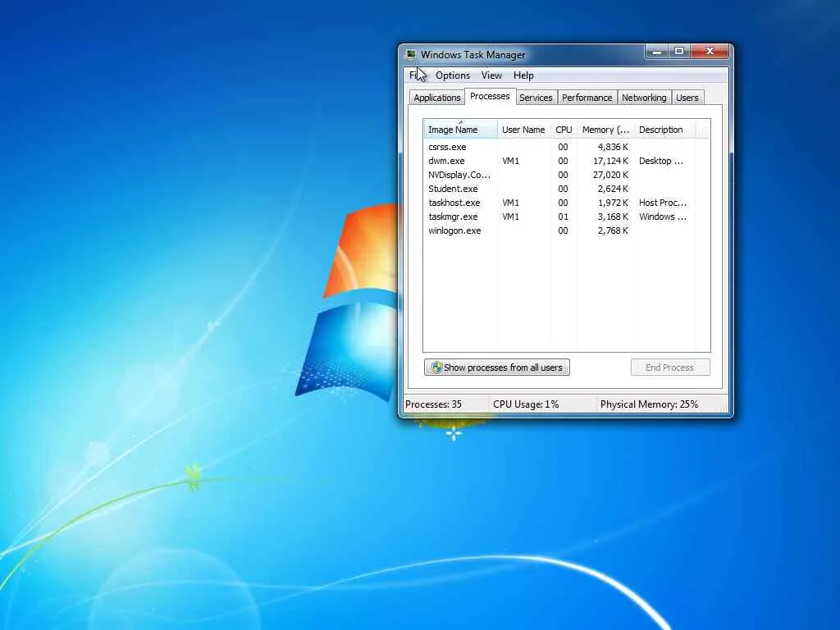Click the 17,124 K memory value
Screen dimensions: 840x630
point(610,161)
